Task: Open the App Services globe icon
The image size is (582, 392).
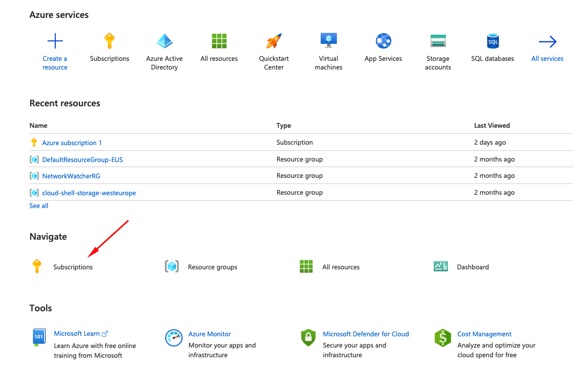Action: 384,41
